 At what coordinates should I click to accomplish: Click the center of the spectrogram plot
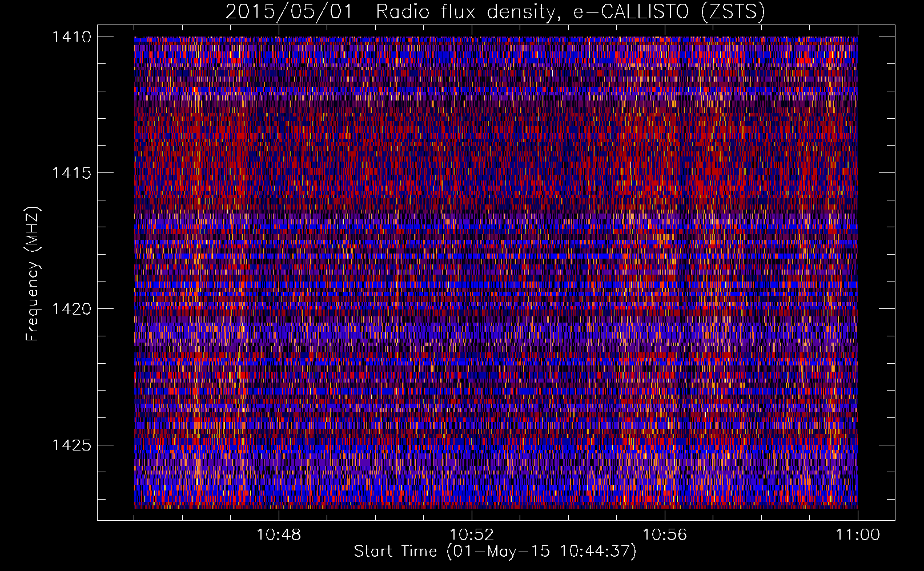(496, 272)
